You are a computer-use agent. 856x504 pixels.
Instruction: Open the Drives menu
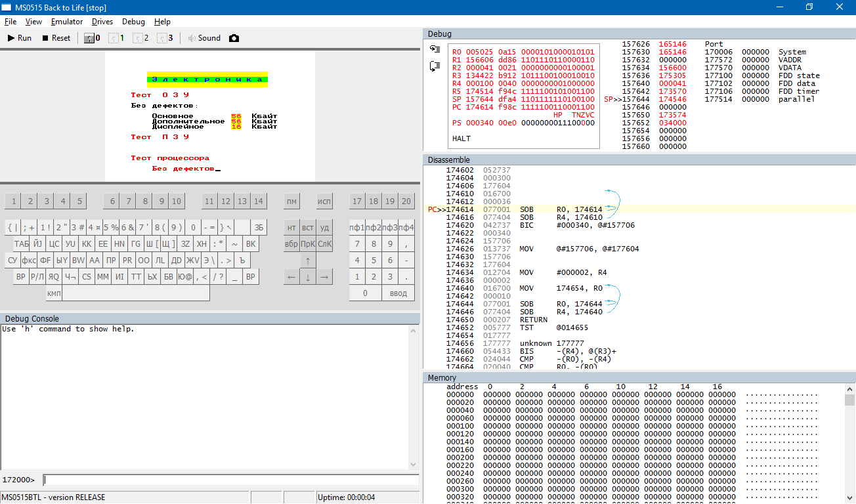pyautogui.click(x=102, y=22)
